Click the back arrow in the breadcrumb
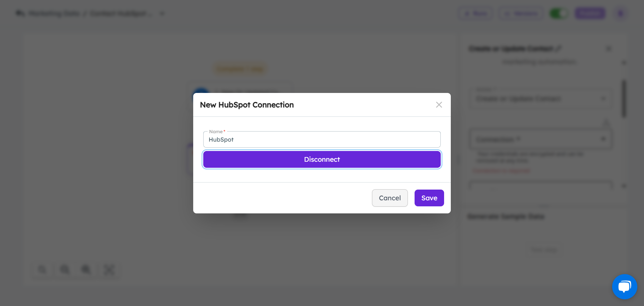The image size is (644, 306). click(x=20, y=13)
